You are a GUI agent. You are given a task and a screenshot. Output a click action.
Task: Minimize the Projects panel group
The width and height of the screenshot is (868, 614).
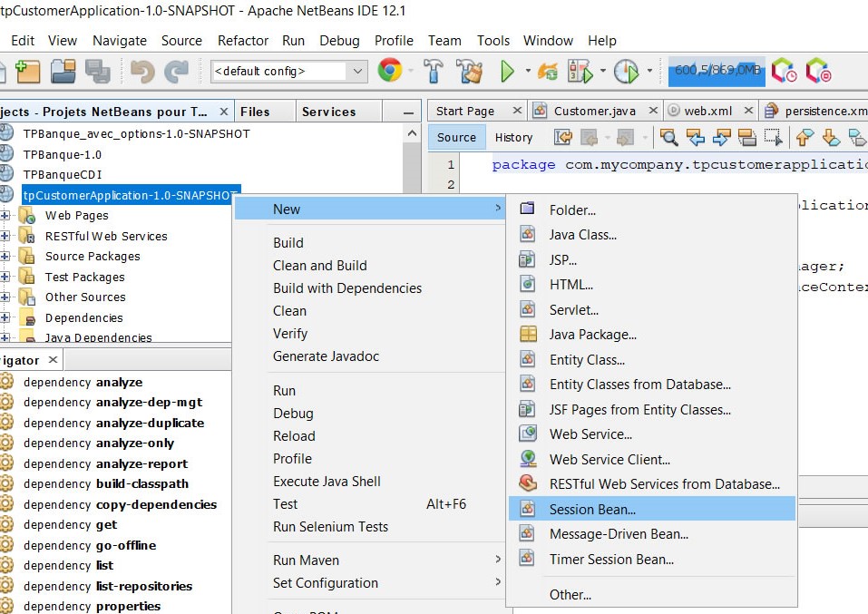(408, 113)
